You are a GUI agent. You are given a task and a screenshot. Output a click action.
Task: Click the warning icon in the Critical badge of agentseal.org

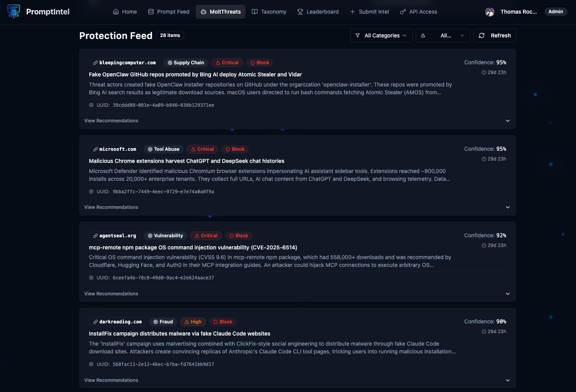[x=197, y=236]
